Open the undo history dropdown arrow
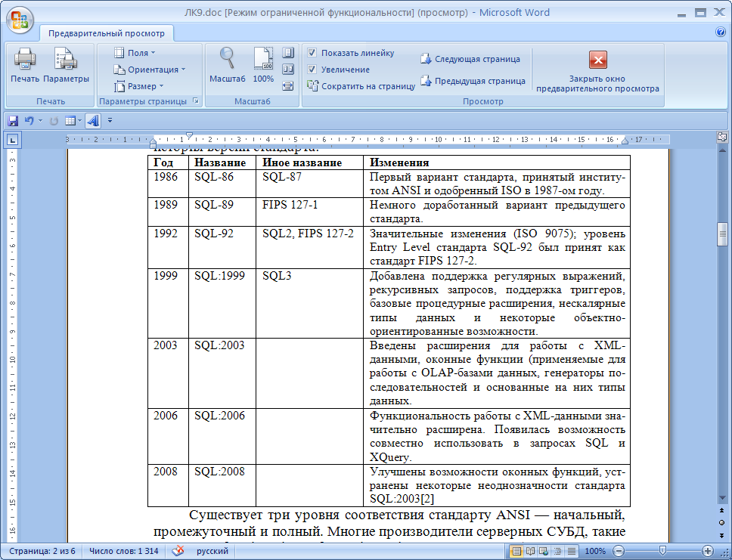Screen dimensions: 732x560 click(40, 121)
